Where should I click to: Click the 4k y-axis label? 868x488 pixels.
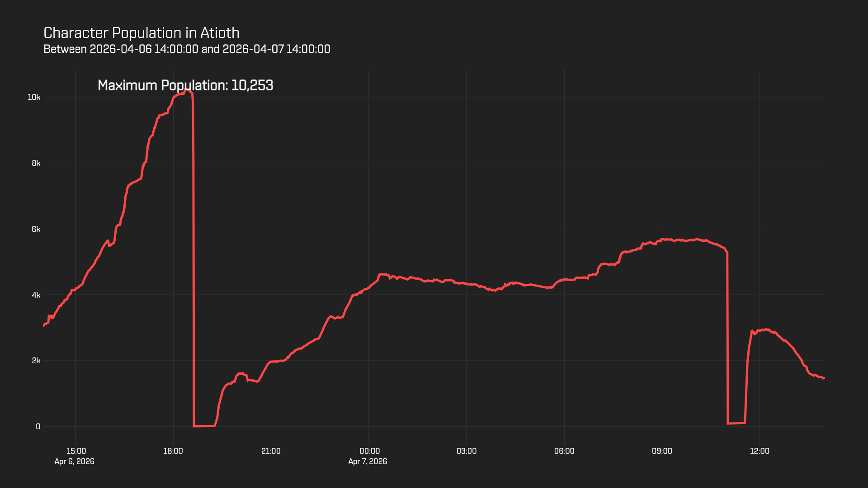click(36, 295)
